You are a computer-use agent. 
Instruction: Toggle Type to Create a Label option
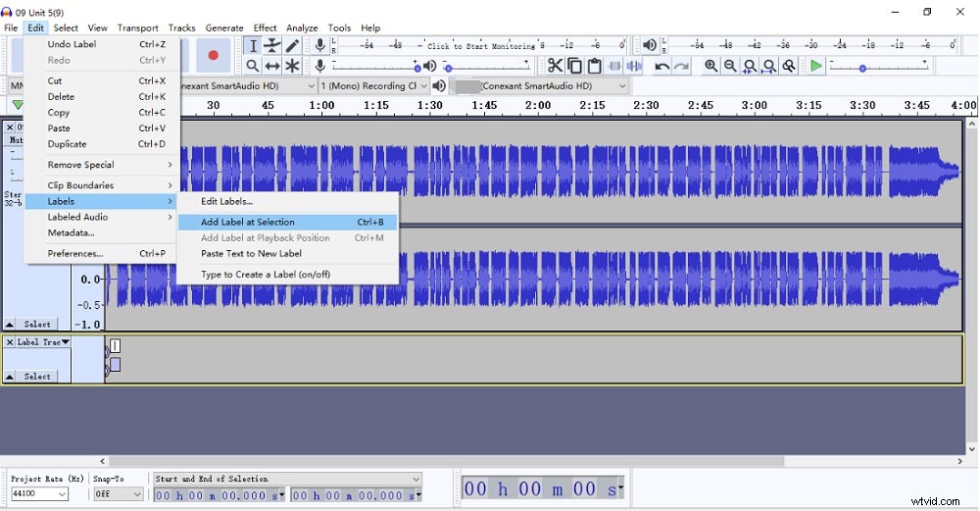point(287,274)
